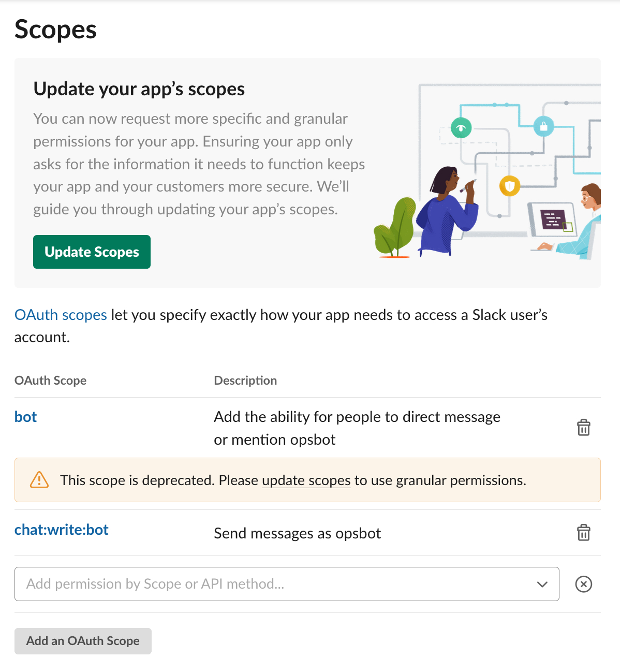This screenshot has width=620, height=672.
Task: Click the yellow shield icon in illustration
Action: [510, 186]
